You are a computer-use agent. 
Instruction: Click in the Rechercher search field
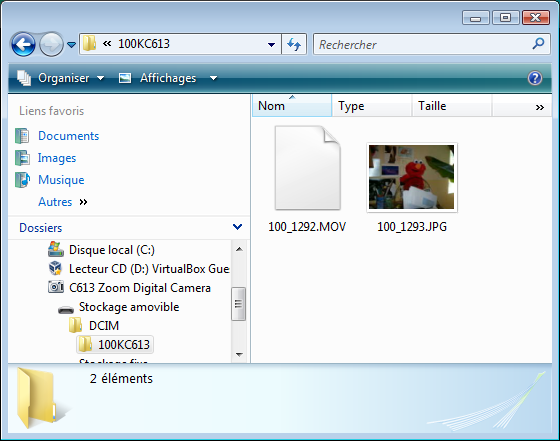pyautogui.click(x=423, y=45)
